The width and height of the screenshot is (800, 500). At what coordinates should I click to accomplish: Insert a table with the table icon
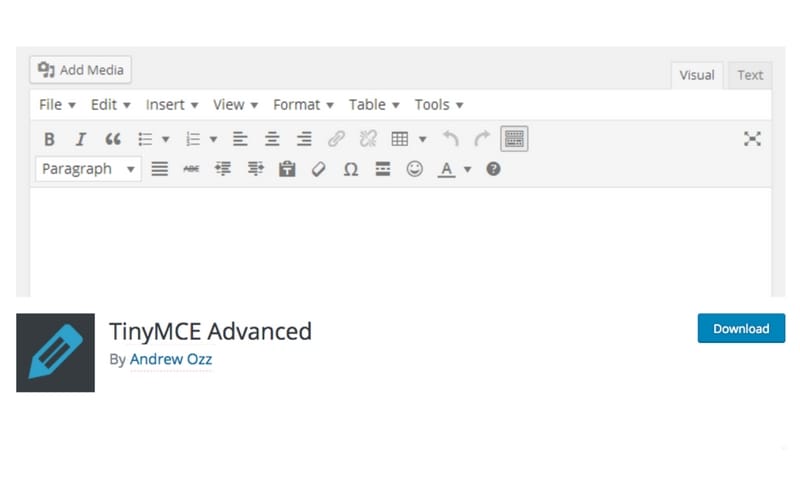tap(399, 139)
